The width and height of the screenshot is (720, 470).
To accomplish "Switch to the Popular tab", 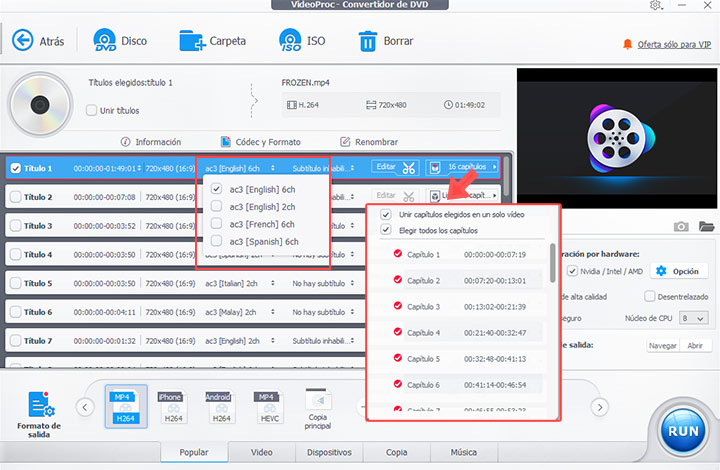I will pos(194,452).
